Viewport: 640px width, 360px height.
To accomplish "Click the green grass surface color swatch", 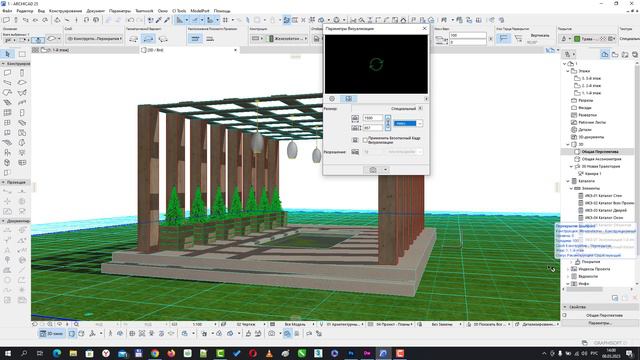I will [x=577, y=39].
